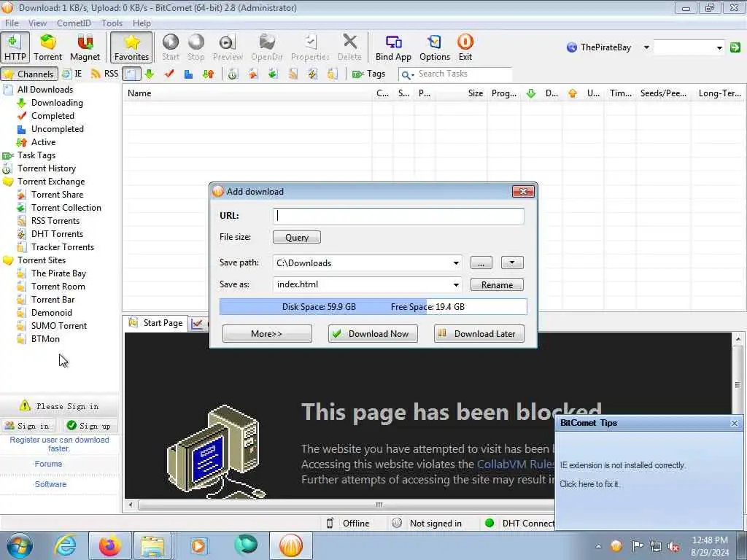Image resolution: width=747 pixels, height=560 pixels.
Task: Select All Downloads in sidebar
Action: [x=45, y=90]
